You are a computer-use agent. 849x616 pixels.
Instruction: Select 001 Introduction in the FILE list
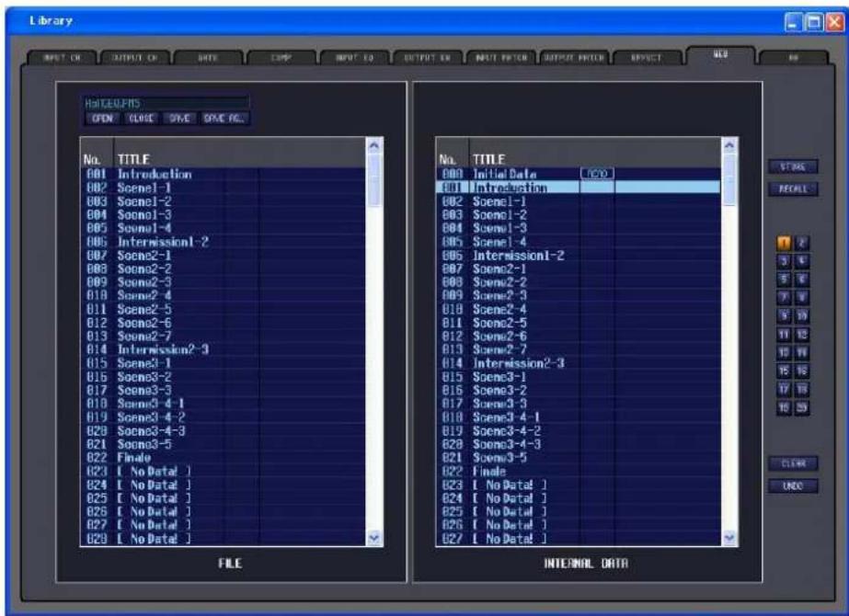click(x=224, y=175)
